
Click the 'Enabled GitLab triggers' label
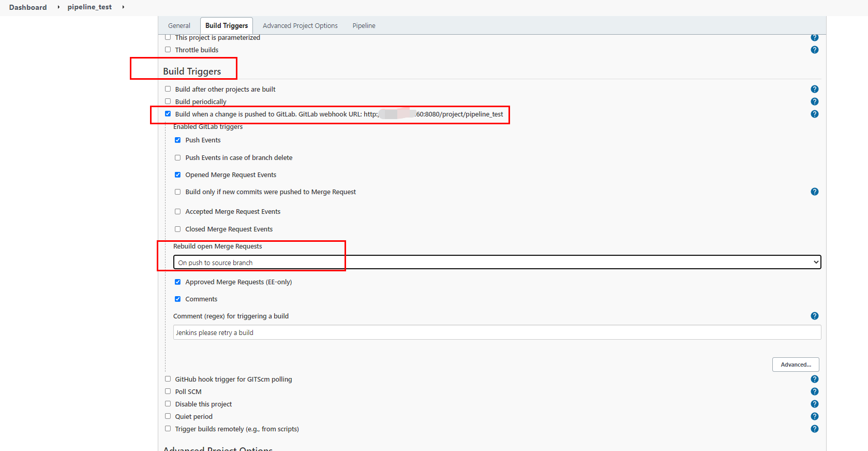tap(208, 126)
